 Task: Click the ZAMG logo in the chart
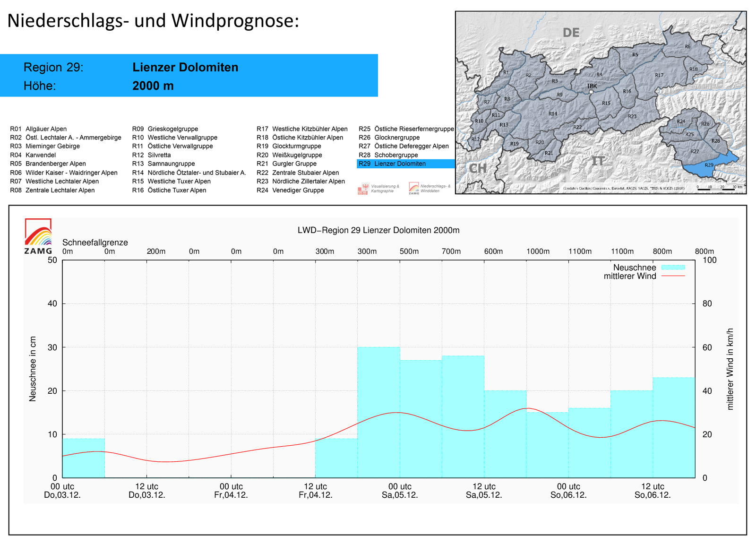point(38,236)
